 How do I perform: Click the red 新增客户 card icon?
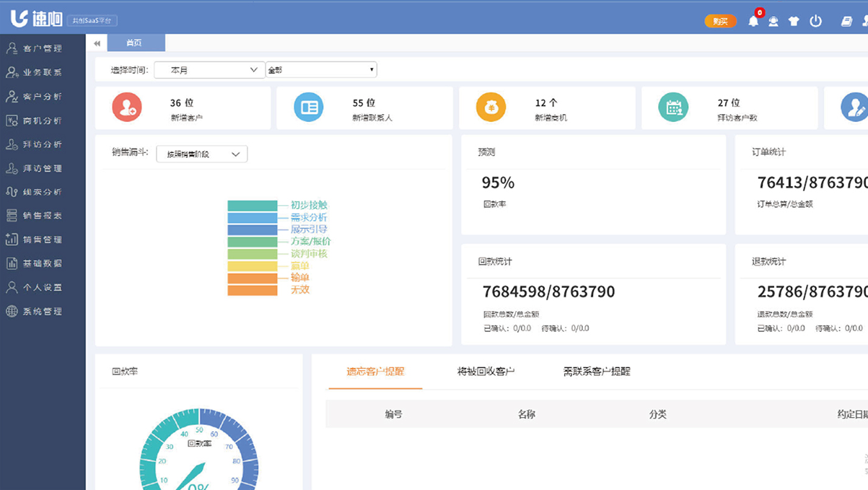point(127,108)
